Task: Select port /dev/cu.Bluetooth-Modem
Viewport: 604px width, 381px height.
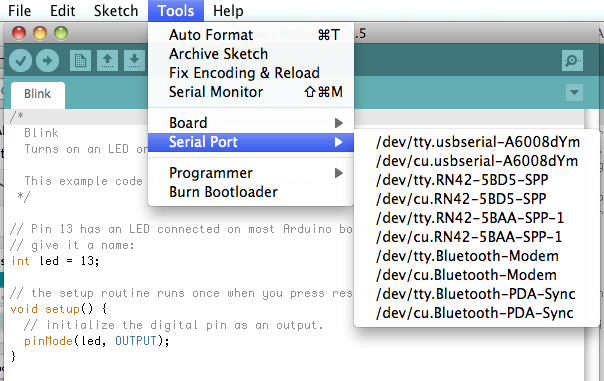Action: pos(476,275)
